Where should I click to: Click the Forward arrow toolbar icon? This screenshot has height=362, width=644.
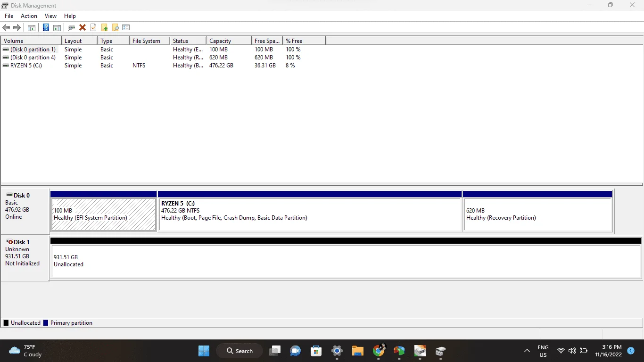pos(17,28)
